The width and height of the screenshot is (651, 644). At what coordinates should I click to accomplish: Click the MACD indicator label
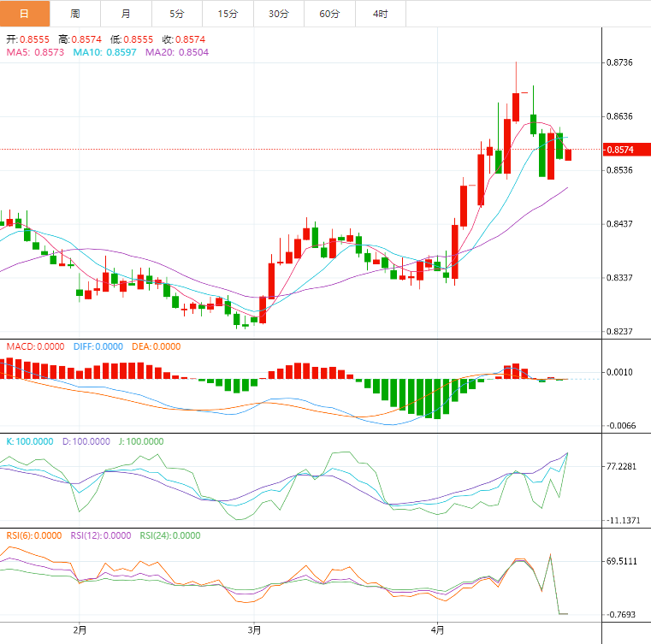(x=35, y=346)
